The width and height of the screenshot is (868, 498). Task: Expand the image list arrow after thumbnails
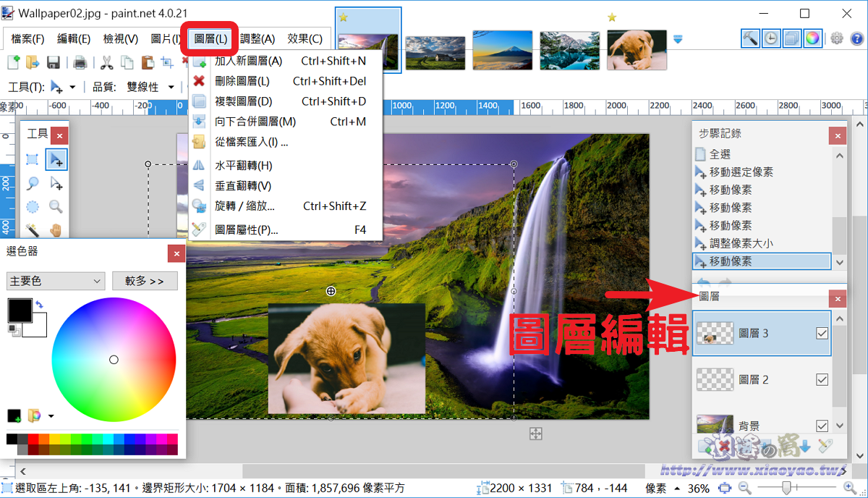(x=678, y=39)
